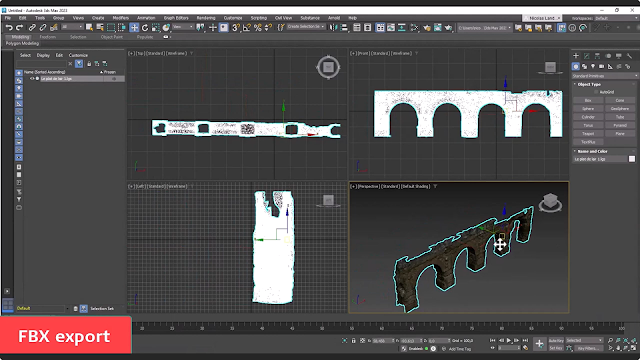
Task: Open the Create Selection Set dropdown
Action: [306, 27]
